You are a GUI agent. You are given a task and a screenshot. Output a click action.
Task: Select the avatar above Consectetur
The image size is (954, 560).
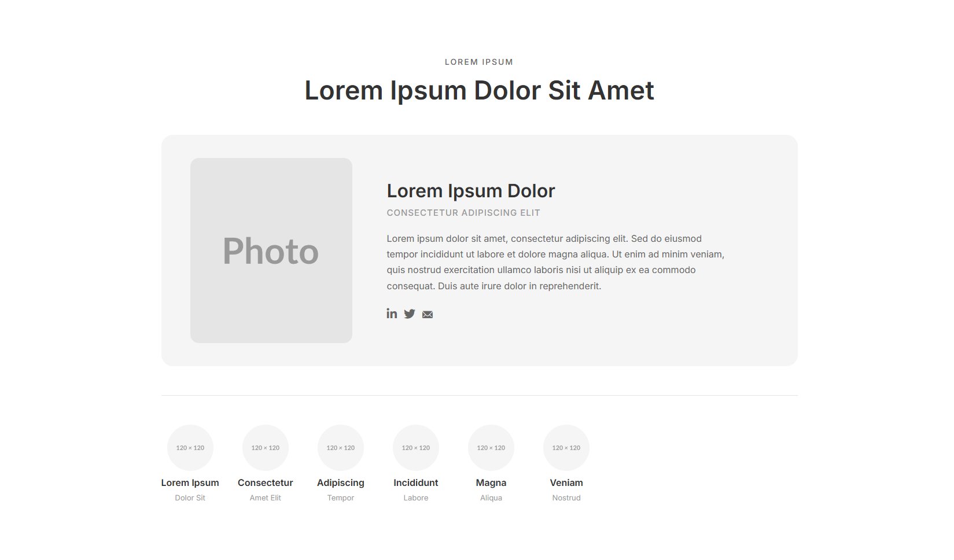[266, 448]
